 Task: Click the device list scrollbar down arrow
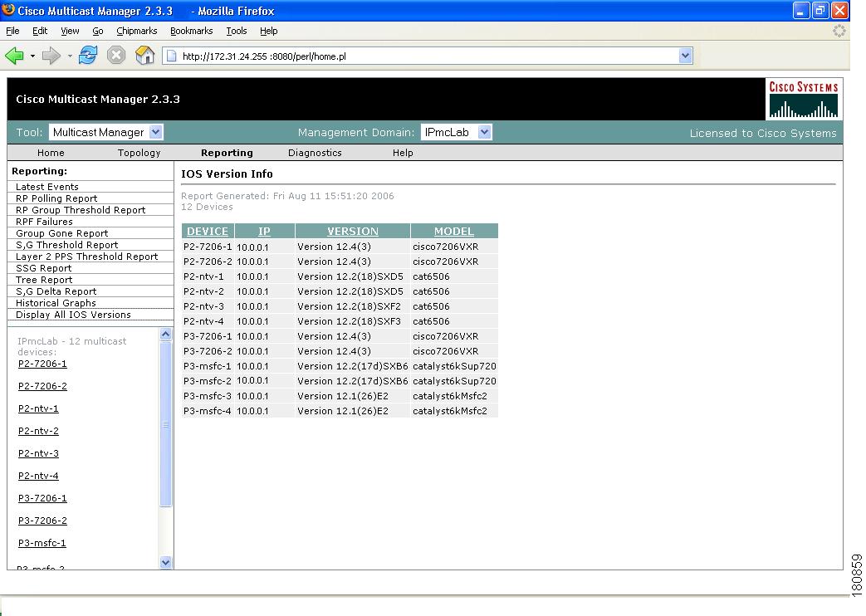point(166,562)
